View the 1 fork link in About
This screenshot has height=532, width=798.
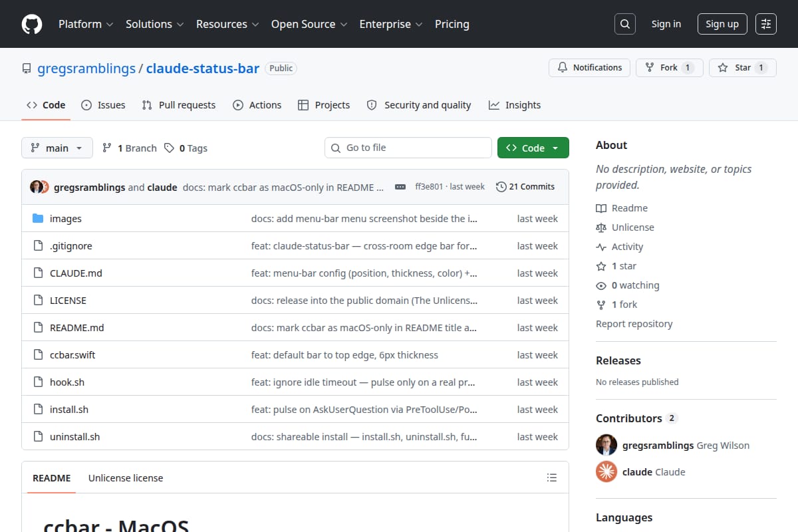pos(616,305)
